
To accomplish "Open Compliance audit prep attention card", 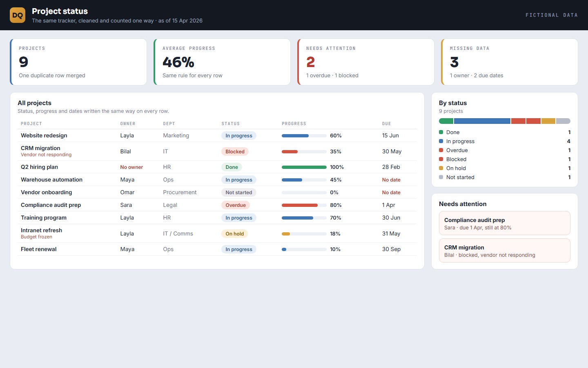I will [x=505, y=223].
